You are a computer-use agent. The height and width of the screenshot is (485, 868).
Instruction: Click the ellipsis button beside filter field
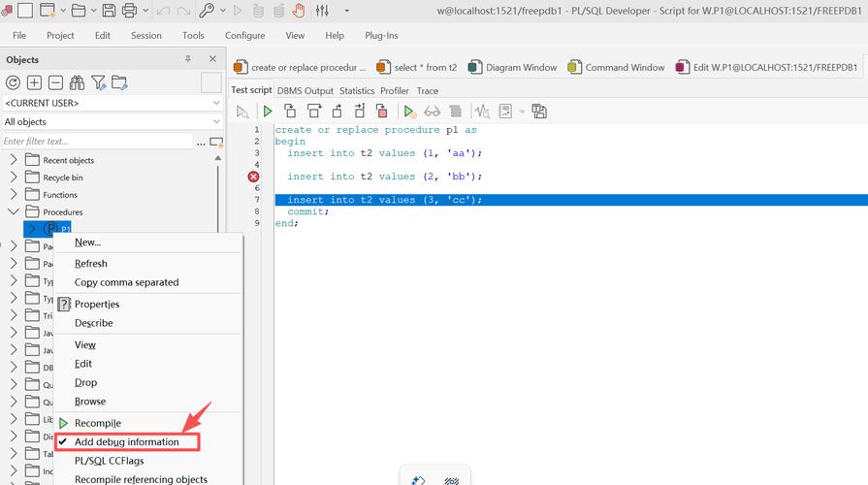(x=201, y=142)
